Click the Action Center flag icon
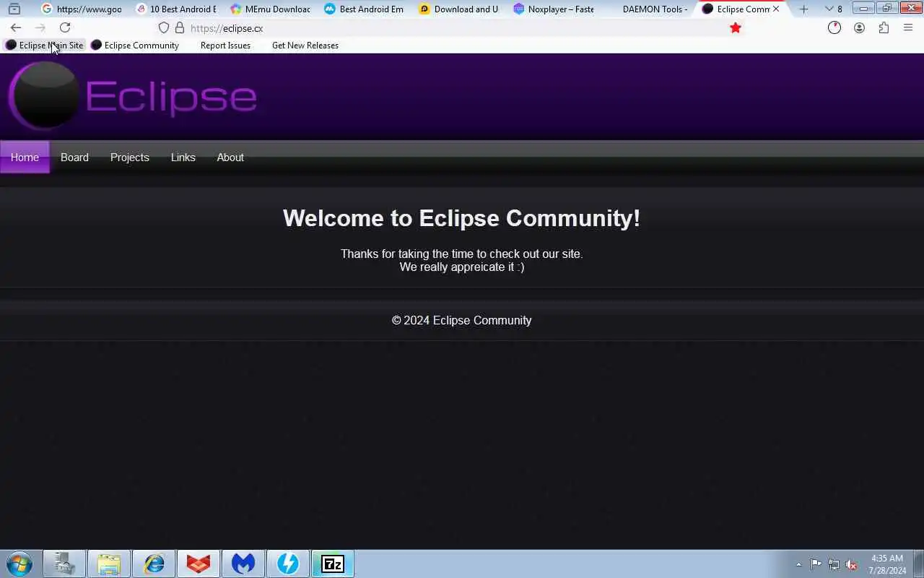Viewport: 924px width, 578px height. (816, 564)
